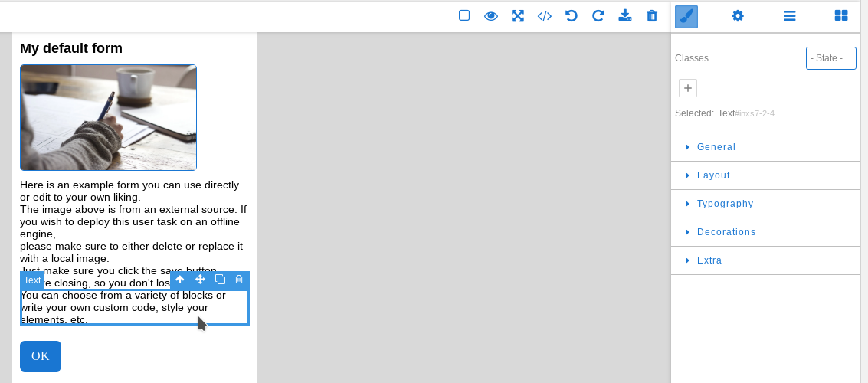
Task: Open Style Manager paintbrush tab
Action: (686, 16)
